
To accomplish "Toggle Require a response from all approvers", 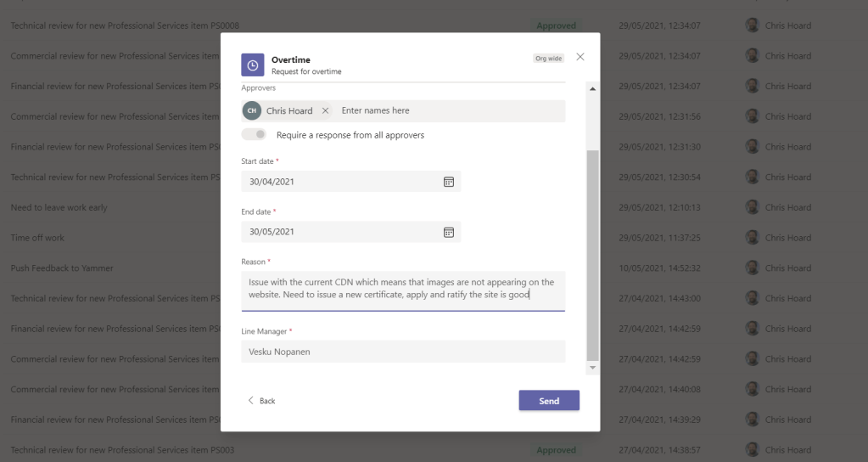I will 255,135.
